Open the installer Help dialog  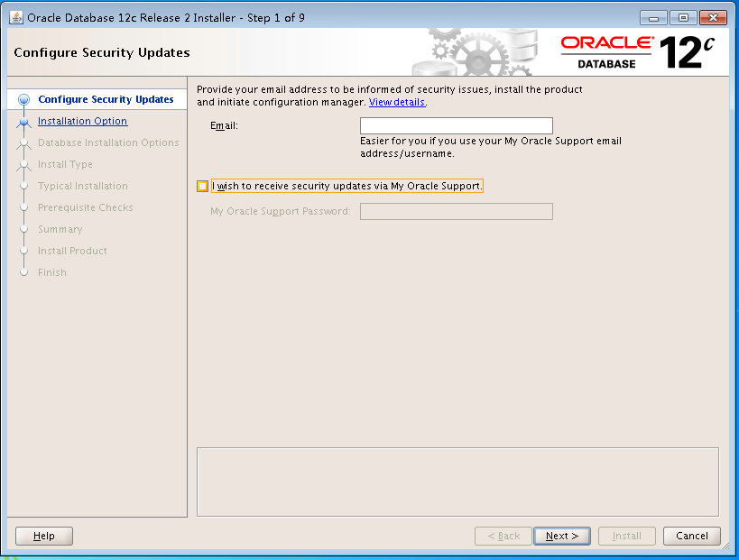[43, 536]
